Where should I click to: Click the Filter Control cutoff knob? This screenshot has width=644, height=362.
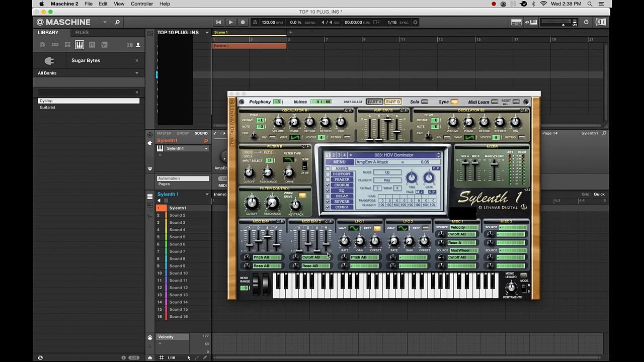[x=252, y=203]
